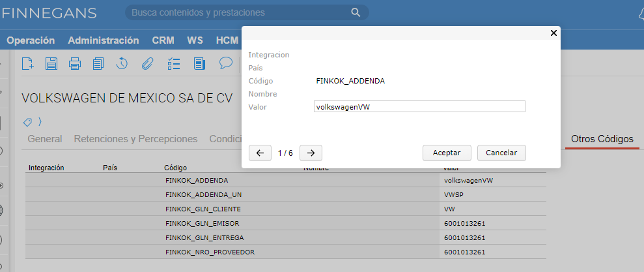
Task: Click the Valor input field with volkswagenVW
Action: coord(419,106)
